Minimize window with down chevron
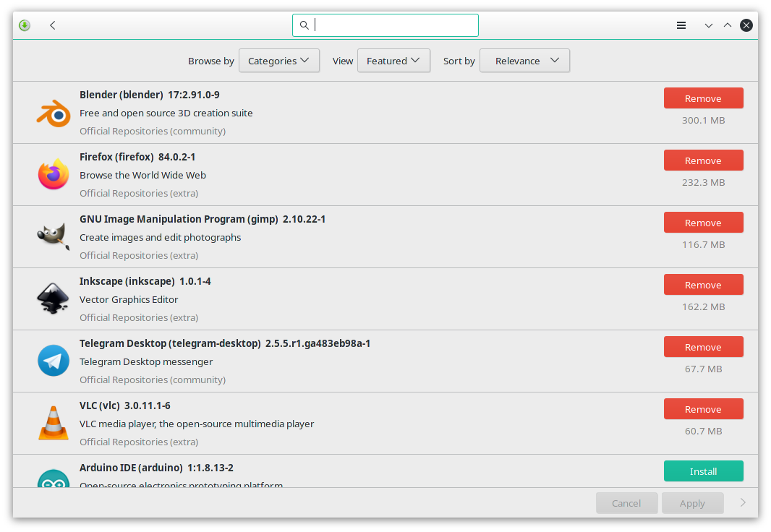771x532 pixels. [x=709, y=25]
